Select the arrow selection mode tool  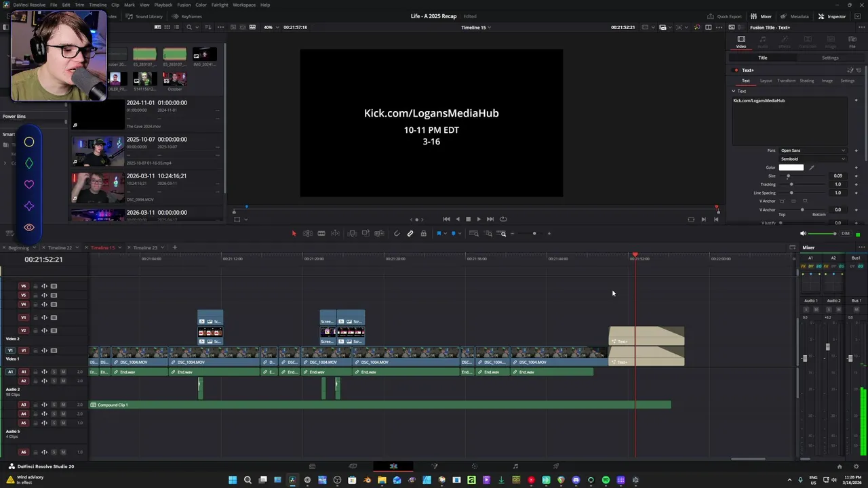click(x=294, y=233)
